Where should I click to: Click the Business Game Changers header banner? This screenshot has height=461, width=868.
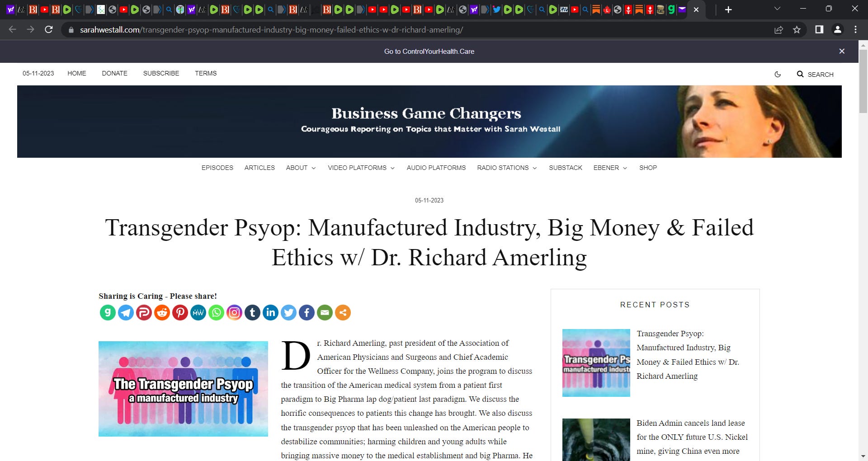coord(429,122)
